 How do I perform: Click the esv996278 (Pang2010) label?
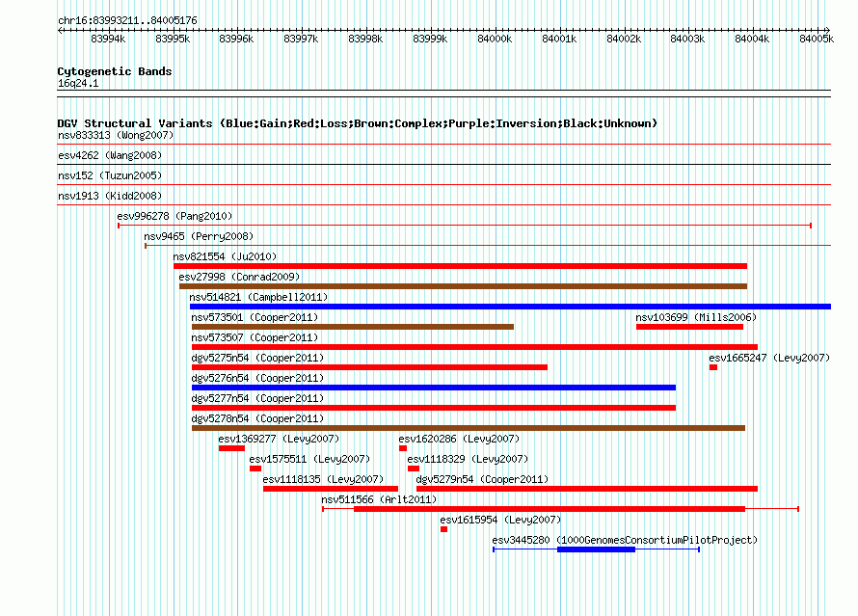pyautogui.click(x=174, y=216)
